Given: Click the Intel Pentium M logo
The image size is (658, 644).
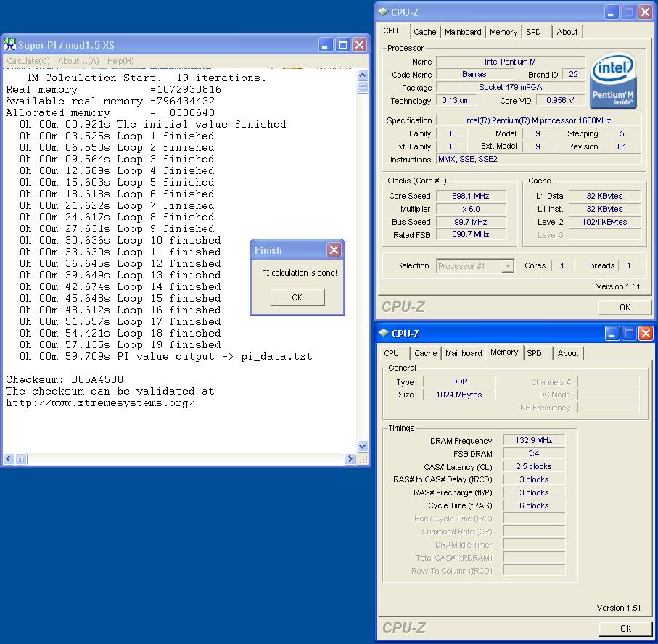Looking at the screenshot, I should coord(613,80).
